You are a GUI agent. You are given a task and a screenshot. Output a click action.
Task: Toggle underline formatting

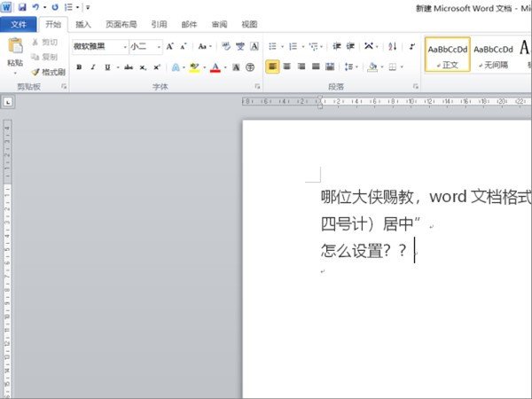click(x=107, y=67)
